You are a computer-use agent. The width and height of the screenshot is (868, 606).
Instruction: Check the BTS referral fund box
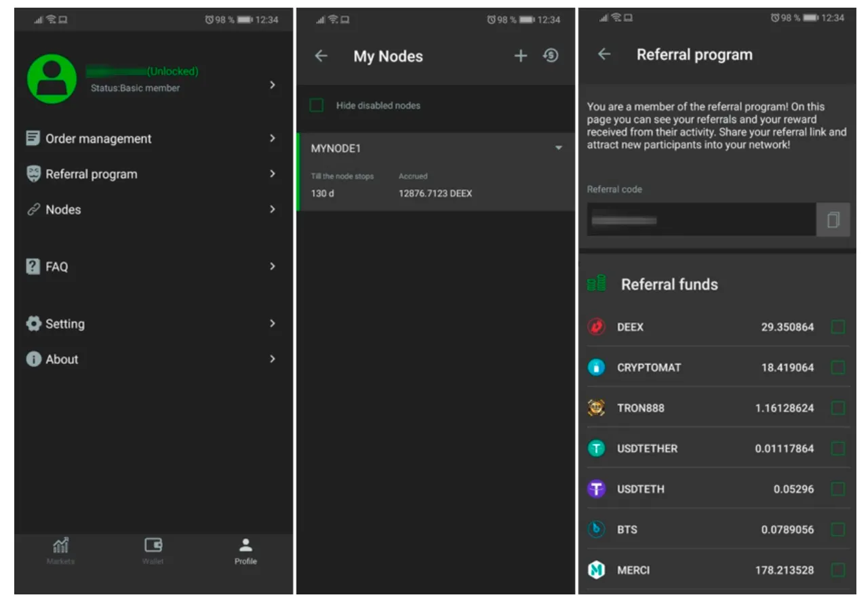point(838,529)
